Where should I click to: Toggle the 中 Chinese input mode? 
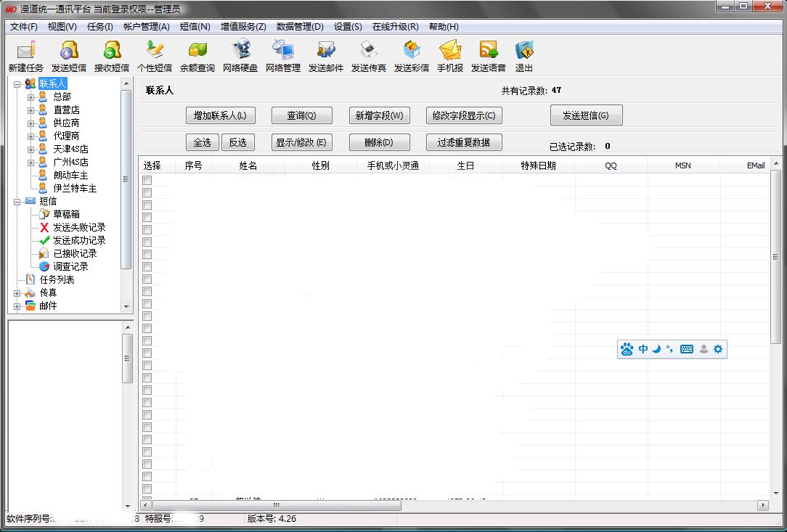[643, 349]
